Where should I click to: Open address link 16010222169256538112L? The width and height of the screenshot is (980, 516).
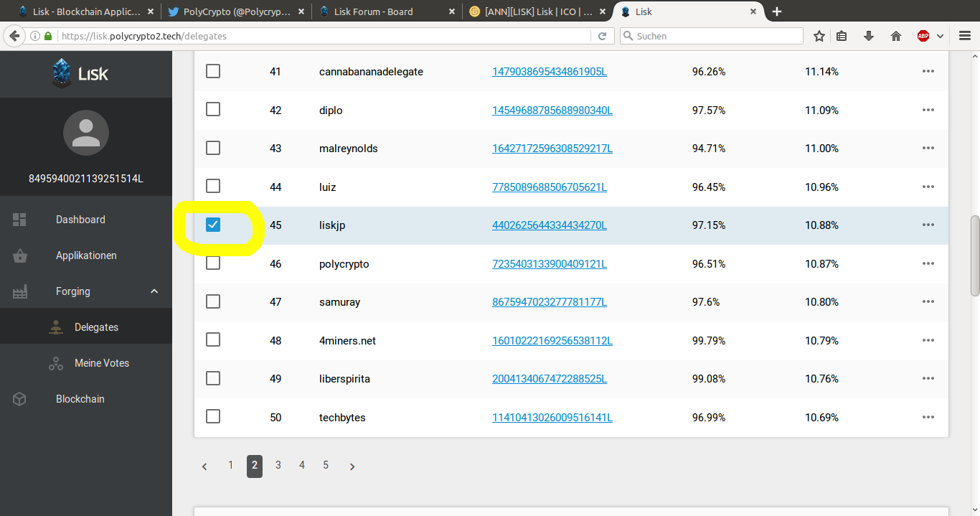pyautogui.click(x=552, y=341)
